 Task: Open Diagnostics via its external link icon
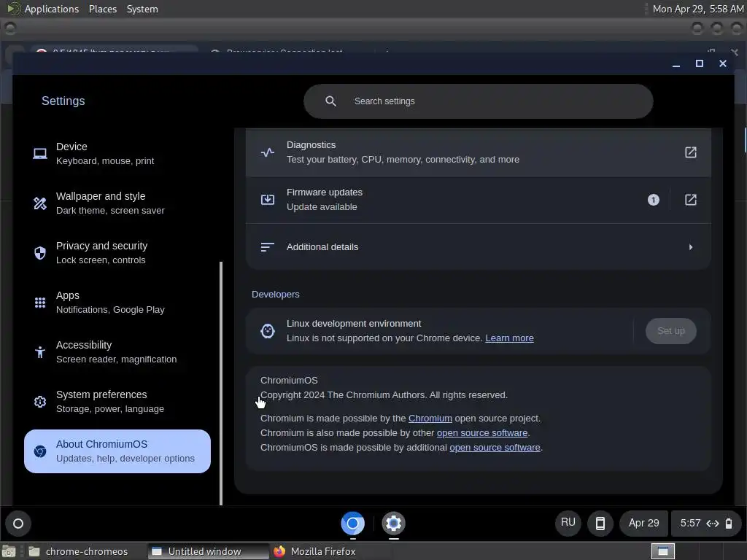point(691,152)
